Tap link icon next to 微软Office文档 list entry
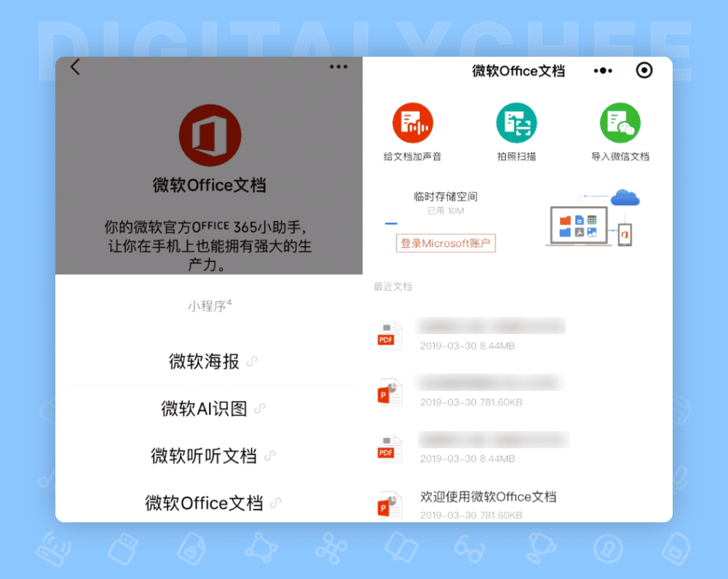Screen dimensions: 728x579 click(x=276, y=503)
